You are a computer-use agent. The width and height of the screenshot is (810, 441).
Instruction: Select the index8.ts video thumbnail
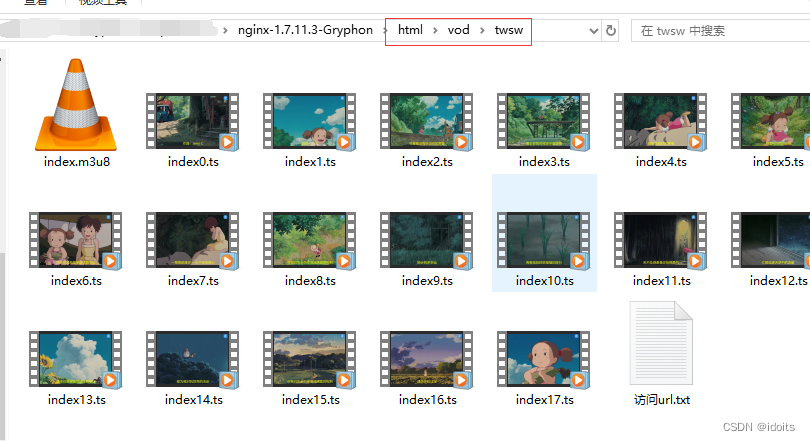[x=309, y=241]
